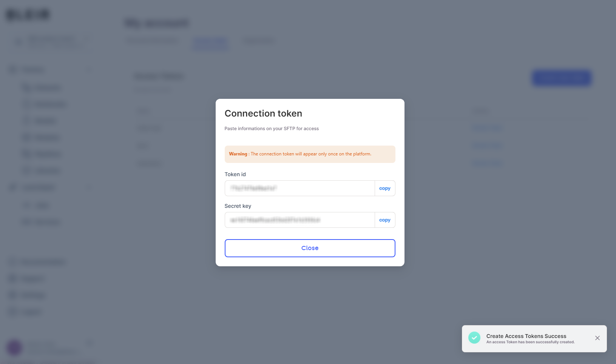
Task: Dismiss the success notification via its X icon
Action: tap(597, 338)
